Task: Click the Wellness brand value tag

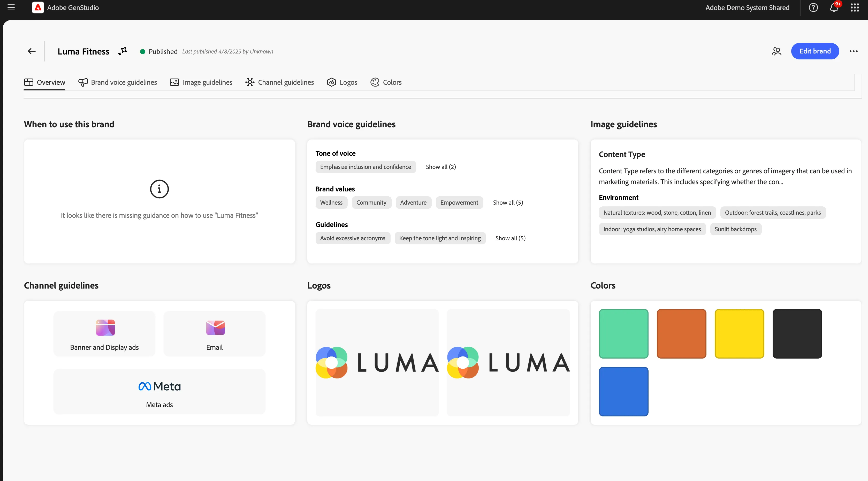Action: click(331, 203)
